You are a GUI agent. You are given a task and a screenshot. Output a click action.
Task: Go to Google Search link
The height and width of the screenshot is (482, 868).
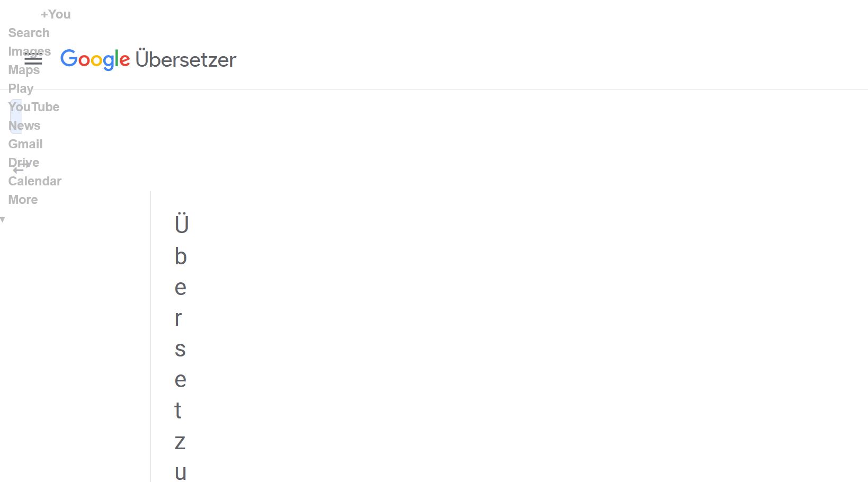[29, 33]
